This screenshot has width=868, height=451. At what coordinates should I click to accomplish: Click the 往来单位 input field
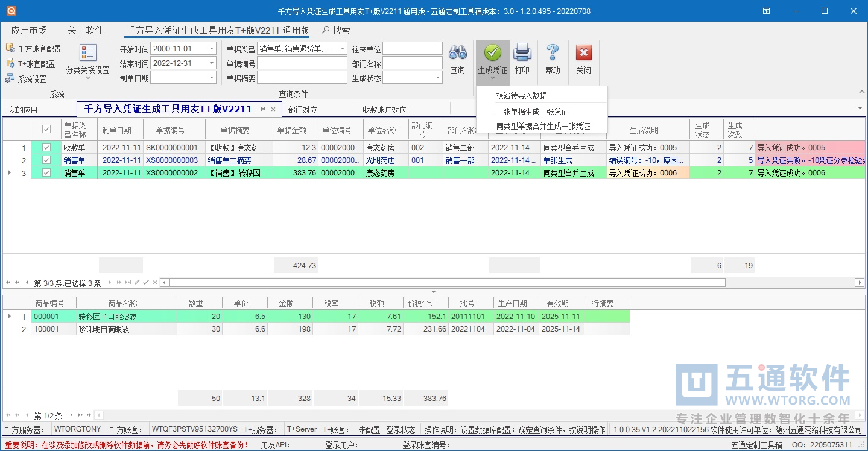tap(413, 49)
